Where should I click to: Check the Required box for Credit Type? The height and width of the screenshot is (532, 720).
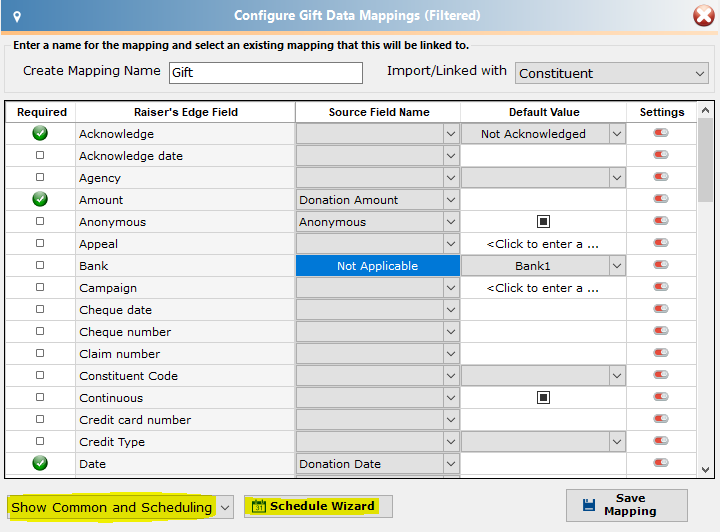tap(40, 441)
